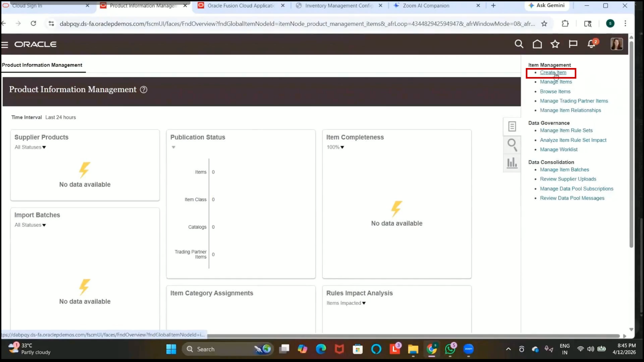This screenshot has width=644, height=362.
Task: Select the Product Information Management page tab
Action: 42,65
